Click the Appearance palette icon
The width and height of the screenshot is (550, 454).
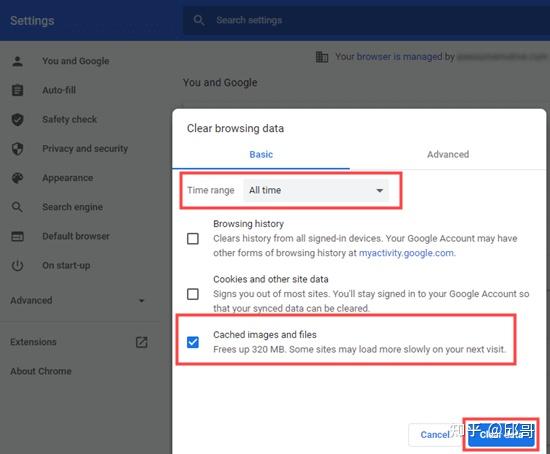point(18,178)
